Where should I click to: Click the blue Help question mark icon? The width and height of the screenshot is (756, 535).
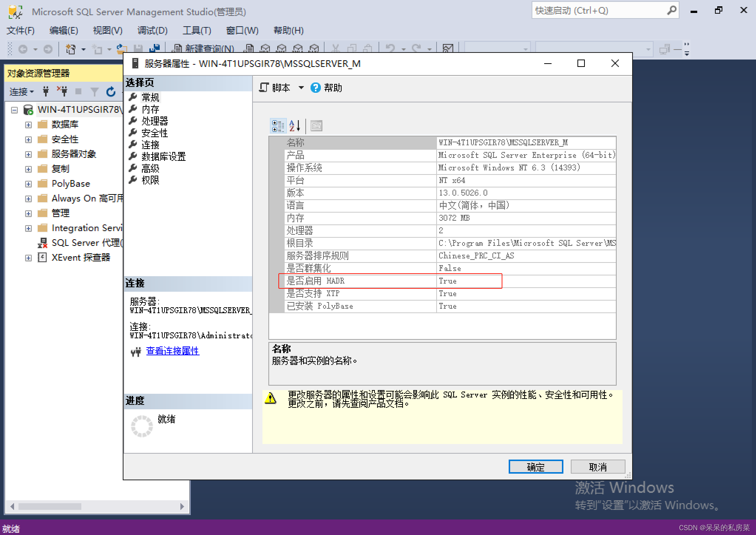coord(315,88)
